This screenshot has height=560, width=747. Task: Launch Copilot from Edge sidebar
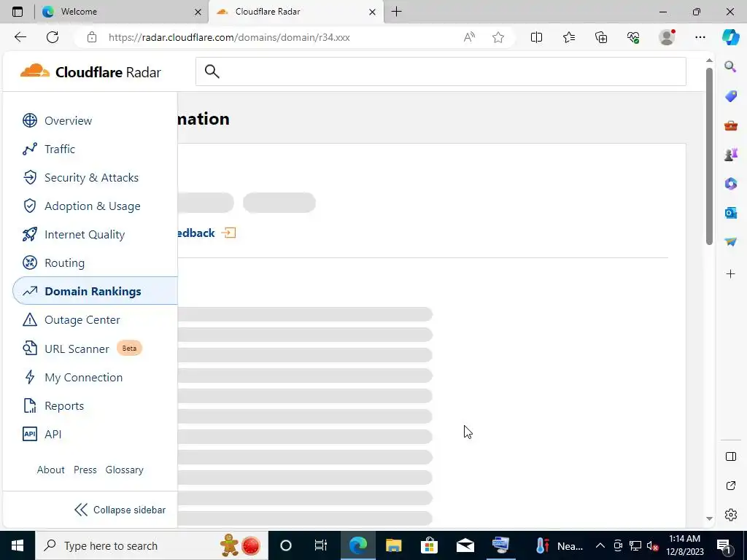[730, 37]
